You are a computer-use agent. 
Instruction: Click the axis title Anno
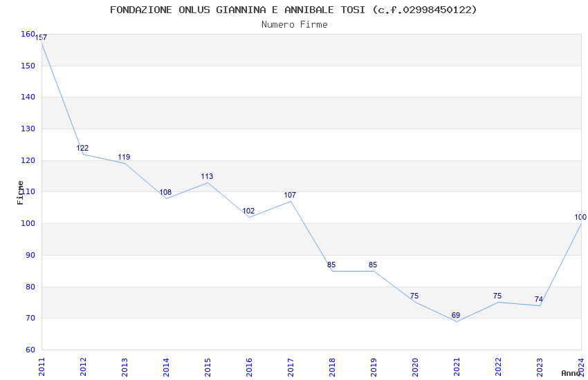[x=571, y=373]
